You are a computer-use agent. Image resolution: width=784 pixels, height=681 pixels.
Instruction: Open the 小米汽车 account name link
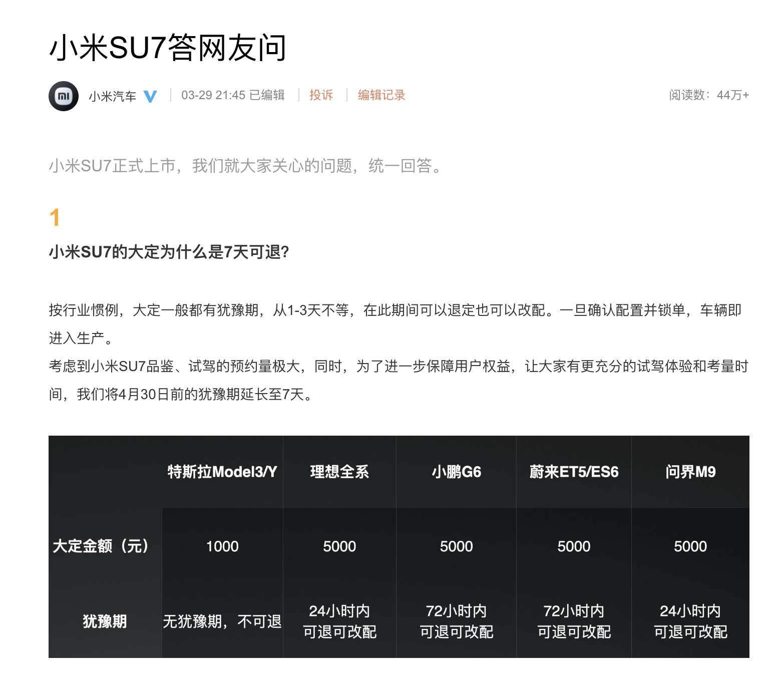tap(112, 96)
